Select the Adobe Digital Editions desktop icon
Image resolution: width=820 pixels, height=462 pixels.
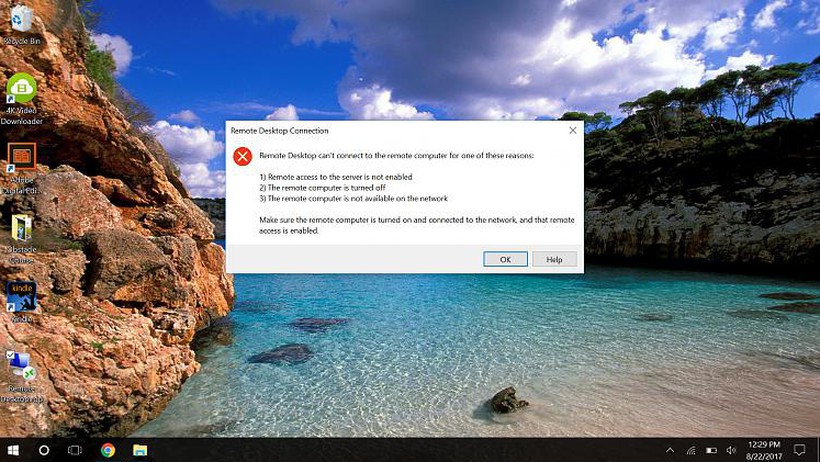point(21,168)
